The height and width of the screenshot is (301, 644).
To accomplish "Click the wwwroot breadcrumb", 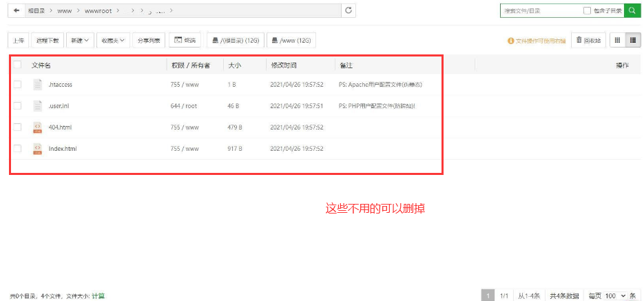I will click(98, 11).
